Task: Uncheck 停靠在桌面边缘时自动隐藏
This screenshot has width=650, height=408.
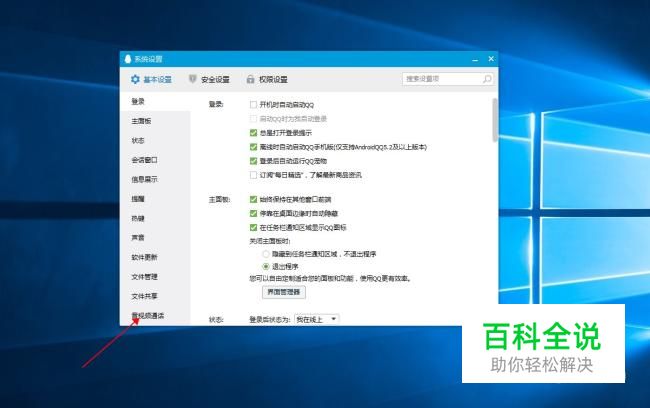Action: pyautogui.click(x=253, y=214)
